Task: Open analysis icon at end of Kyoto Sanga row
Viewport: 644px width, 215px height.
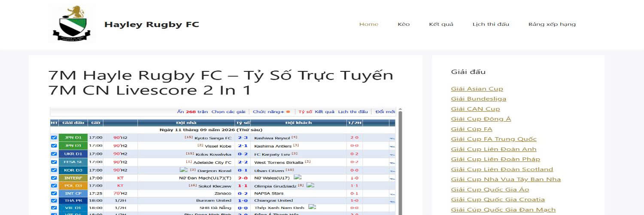Action: 392,138
